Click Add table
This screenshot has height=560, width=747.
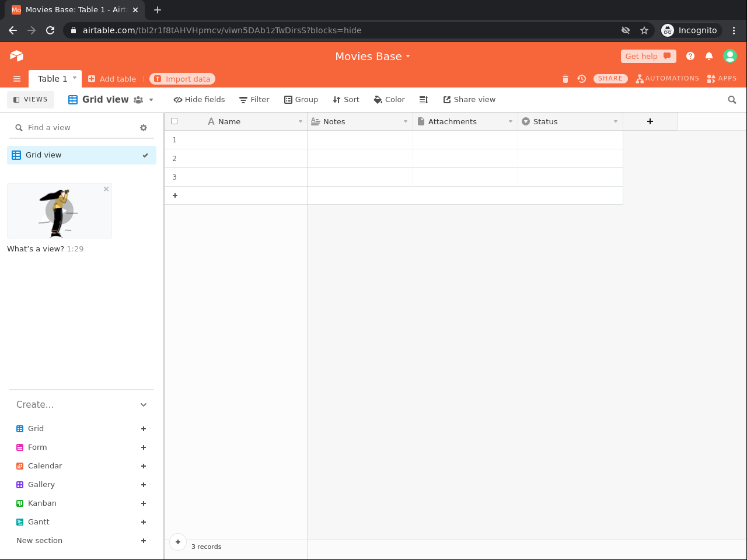112,79
